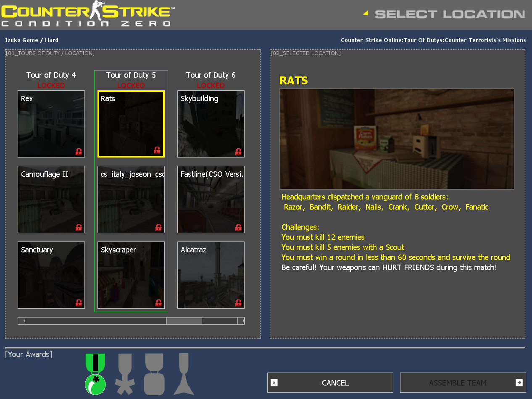The image size is (532, 399).
Task: Select the Camouflage II map thumbnail
Action: click(x=51, y=199)
